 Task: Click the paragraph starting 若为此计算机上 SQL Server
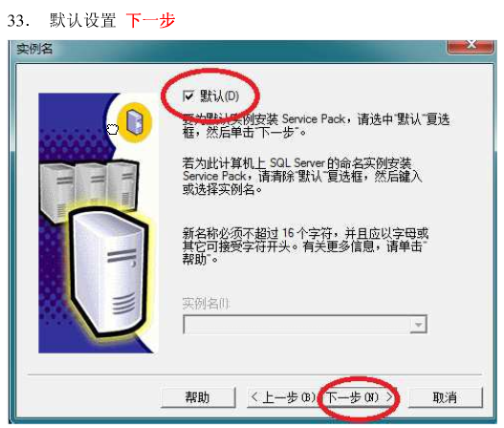pos(302,177)
